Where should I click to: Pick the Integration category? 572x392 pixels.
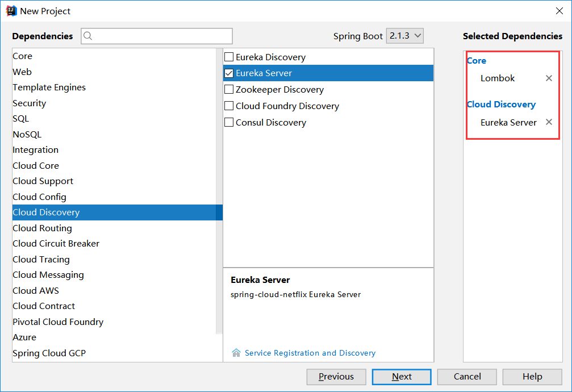point(114,149)
